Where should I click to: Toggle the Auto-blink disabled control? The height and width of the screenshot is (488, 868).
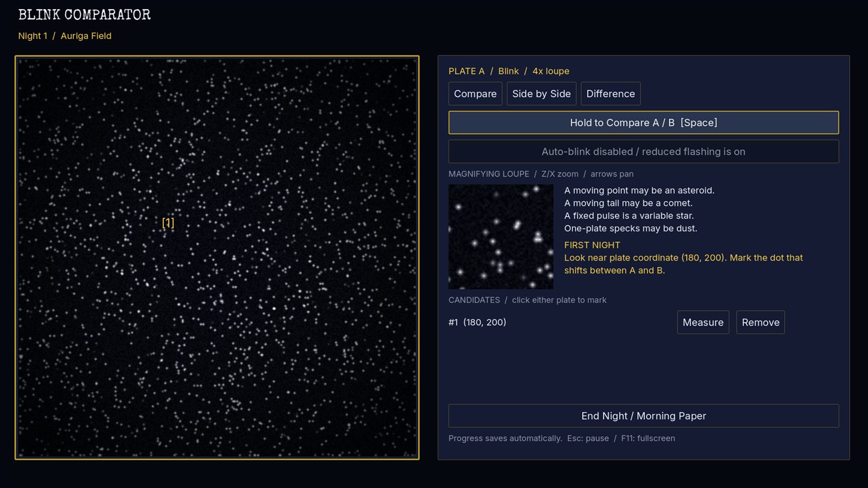(644, 151)
